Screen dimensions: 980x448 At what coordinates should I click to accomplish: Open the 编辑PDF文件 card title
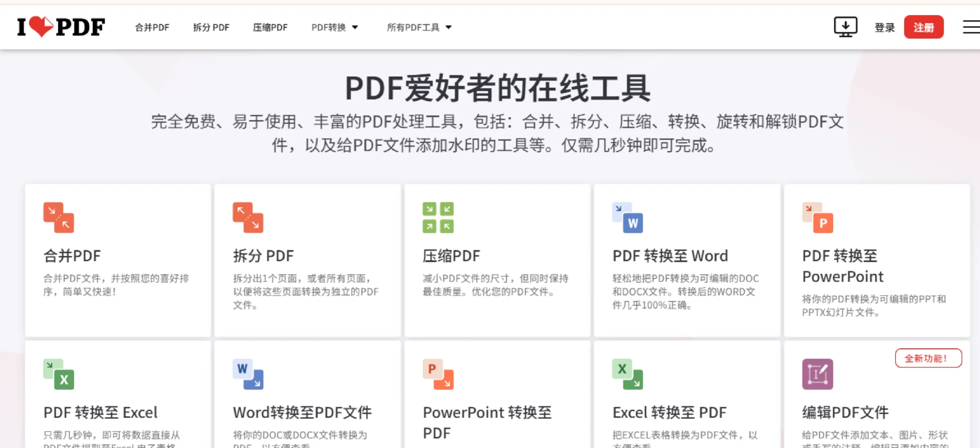click(845, 412)
